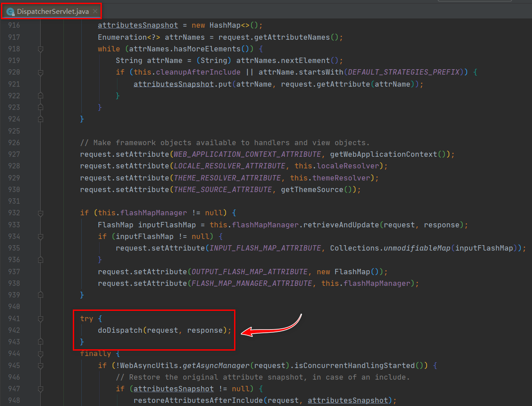Image resolution: width=532 pixels, height=406 pixels.
Task: Click line number 942 in the gutter
Action: [x=14, y=331]
